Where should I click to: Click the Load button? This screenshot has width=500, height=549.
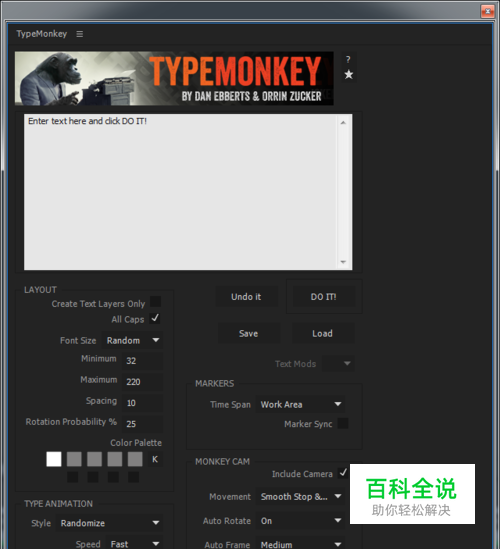pyautogui.click(x=323, y=333)
